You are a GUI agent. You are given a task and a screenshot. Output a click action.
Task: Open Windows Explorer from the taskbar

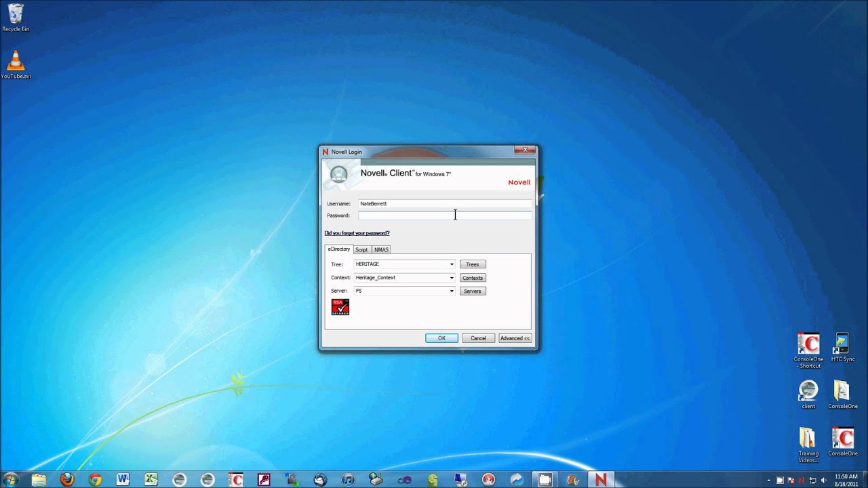click(x=39, y=479)
